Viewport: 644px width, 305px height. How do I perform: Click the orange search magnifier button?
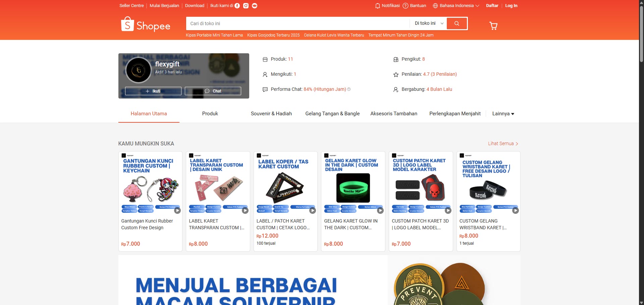(x=457, y=23)
